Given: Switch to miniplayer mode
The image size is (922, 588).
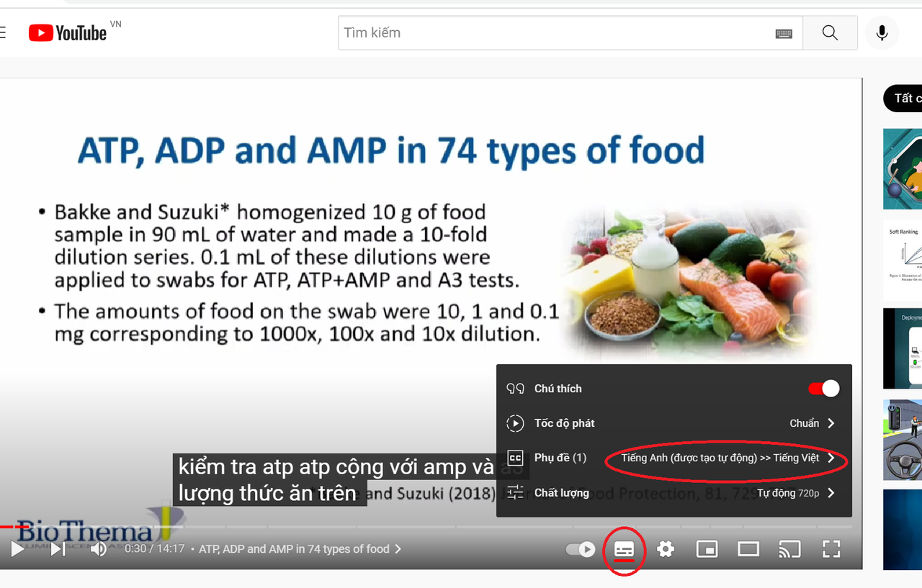Looking at the screenshot, I should pos(707,550).
